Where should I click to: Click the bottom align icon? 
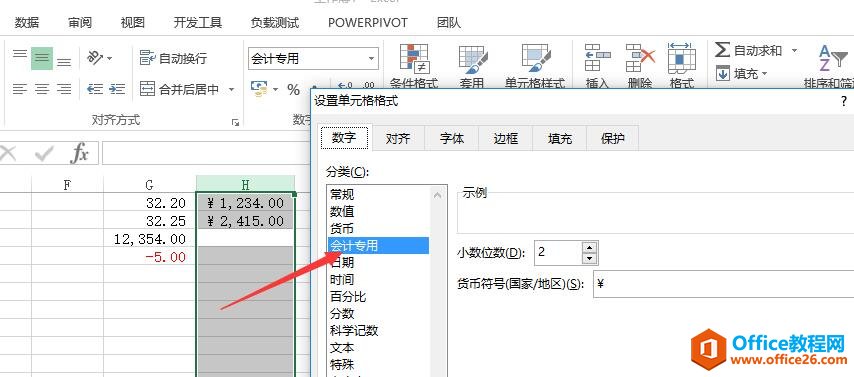click(x=64, y=62)
